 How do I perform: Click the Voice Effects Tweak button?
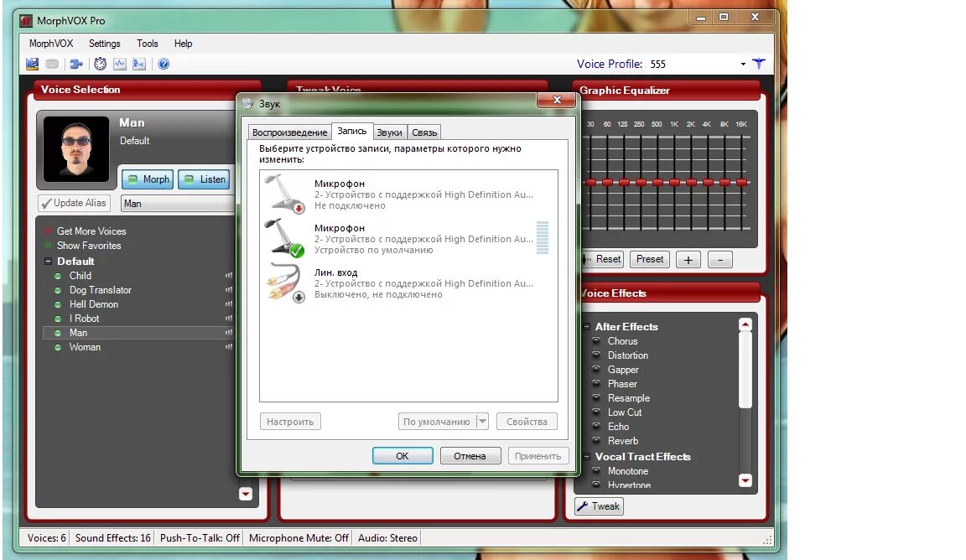(599, 506)
